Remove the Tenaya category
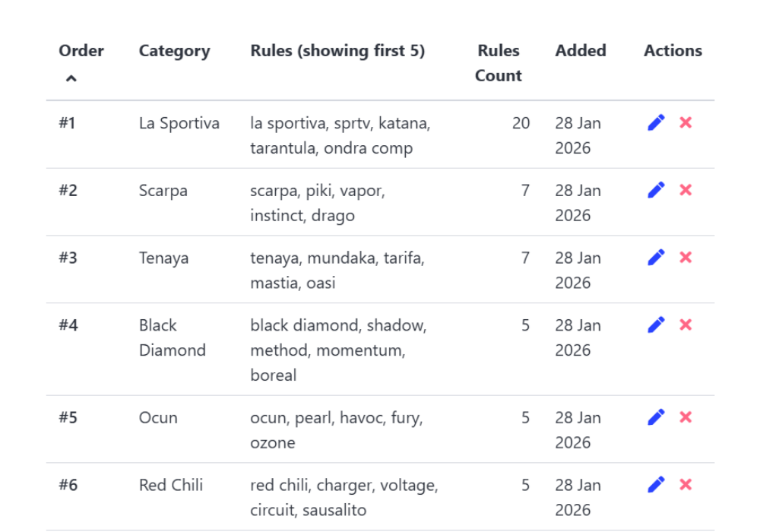The image size is (760, 532). tap(686, 258)
